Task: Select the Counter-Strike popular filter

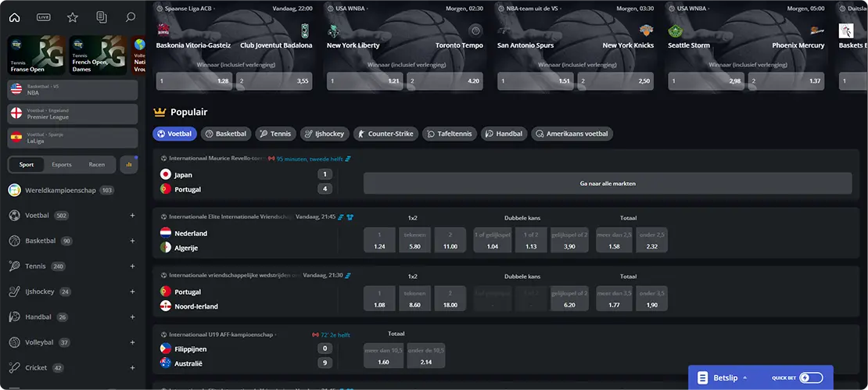Action: point(386,134)
